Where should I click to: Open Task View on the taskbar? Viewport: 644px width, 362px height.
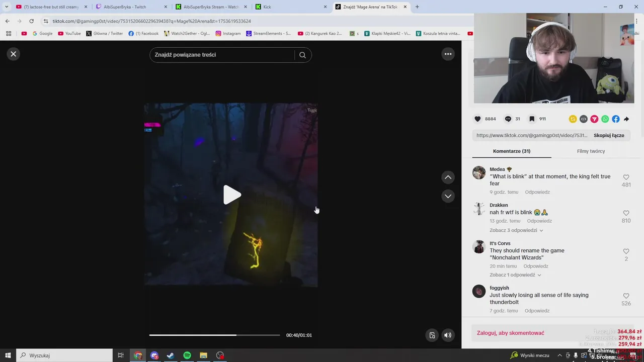(x=121, y=355)
